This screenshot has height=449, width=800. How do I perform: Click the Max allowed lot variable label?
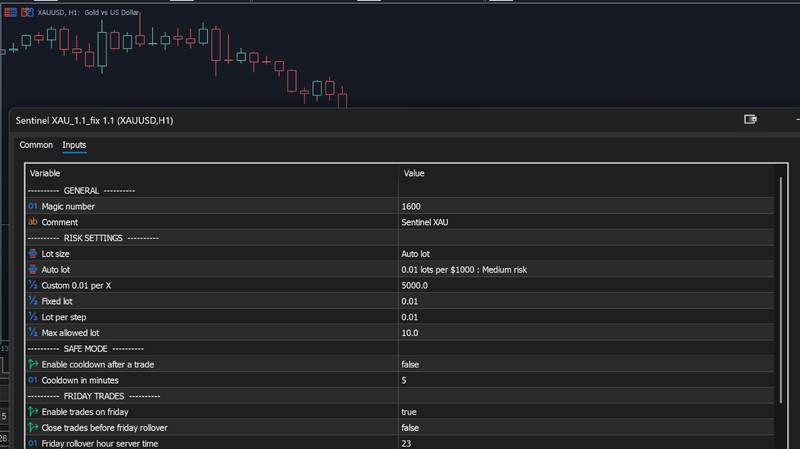pos(70,333)
